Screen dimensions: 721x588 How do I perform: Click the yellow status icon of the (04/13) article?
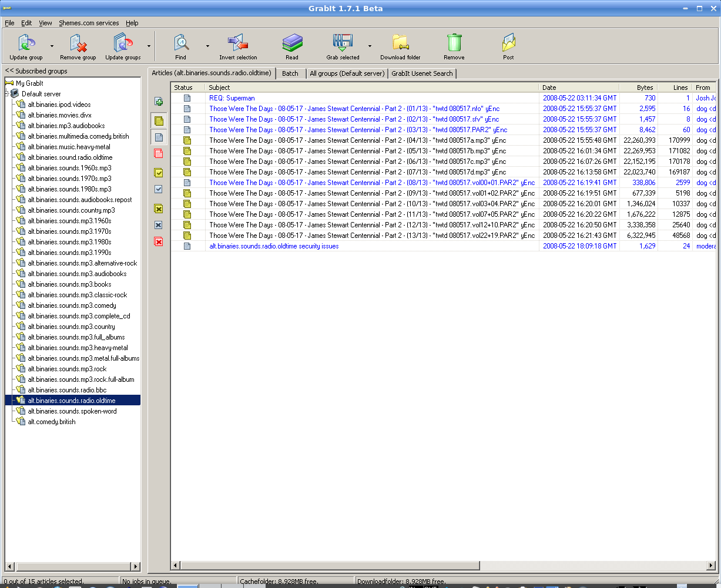tap(187, 140)
